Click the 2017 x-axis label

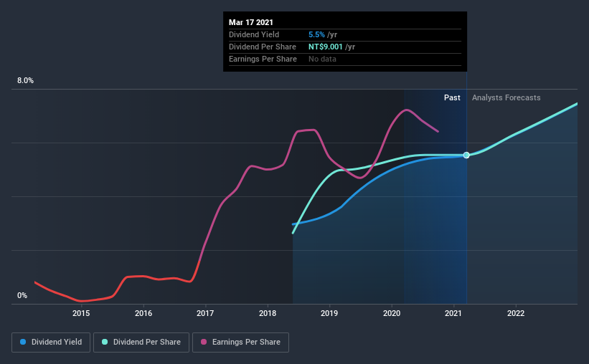tap(205, 313)
